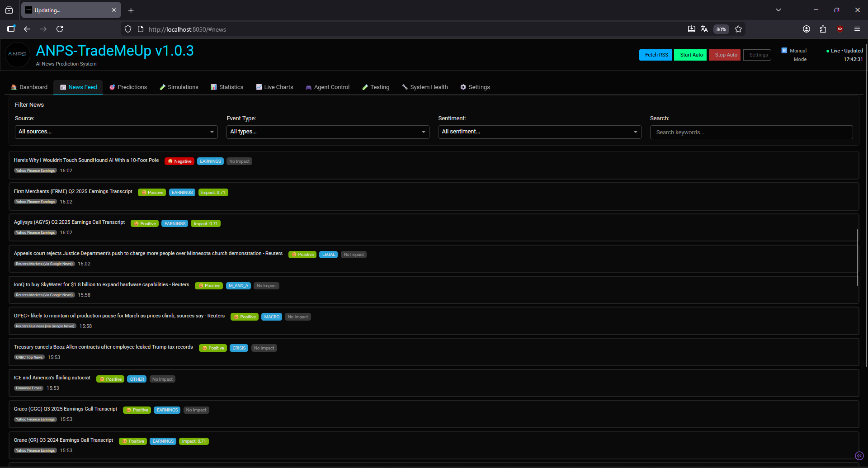The width and height of the screenshot is (868, 468).
Task: Open the browser hamburger application menu
Action: [857, 29]
